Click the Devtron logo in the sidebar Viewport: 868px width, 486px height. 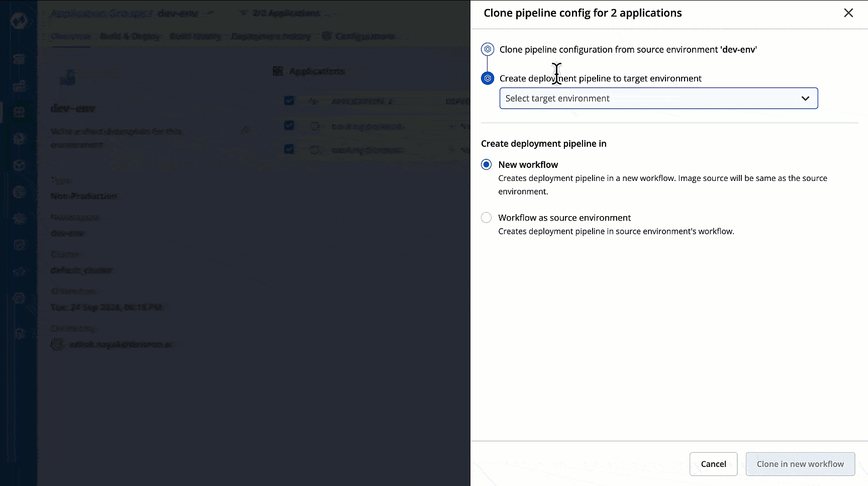pos(19,21)
